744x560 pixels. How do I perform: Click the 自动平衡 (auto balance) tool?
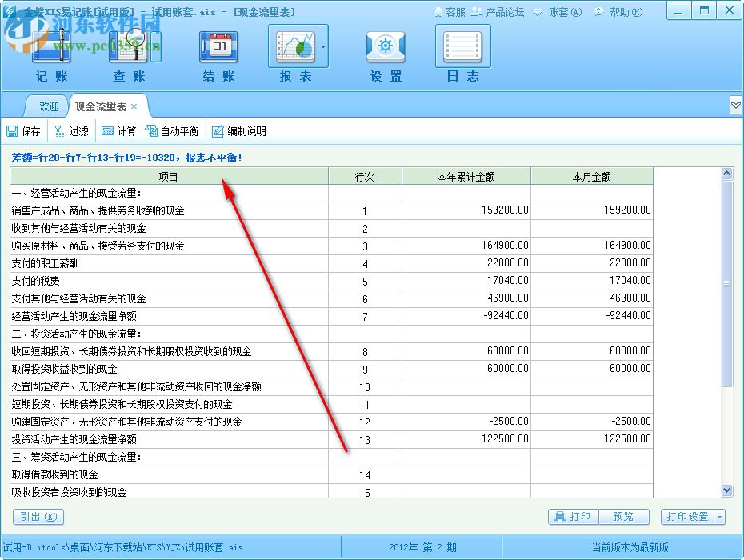pyautogui.click(x=173, y=130)
